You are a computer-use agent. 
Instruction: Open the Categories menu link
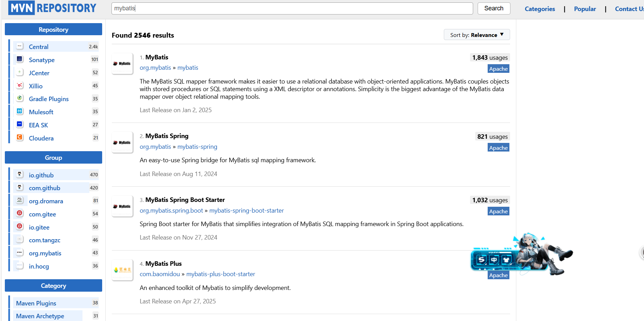540,9
